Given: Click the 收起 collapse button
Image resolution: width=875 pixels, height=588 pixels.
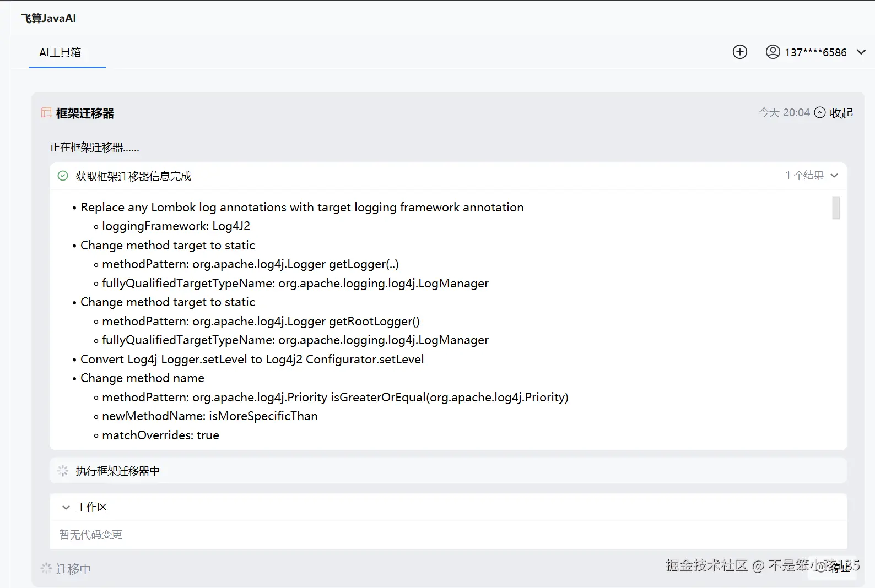Looking at the screenshot, I should pos(841,113).
